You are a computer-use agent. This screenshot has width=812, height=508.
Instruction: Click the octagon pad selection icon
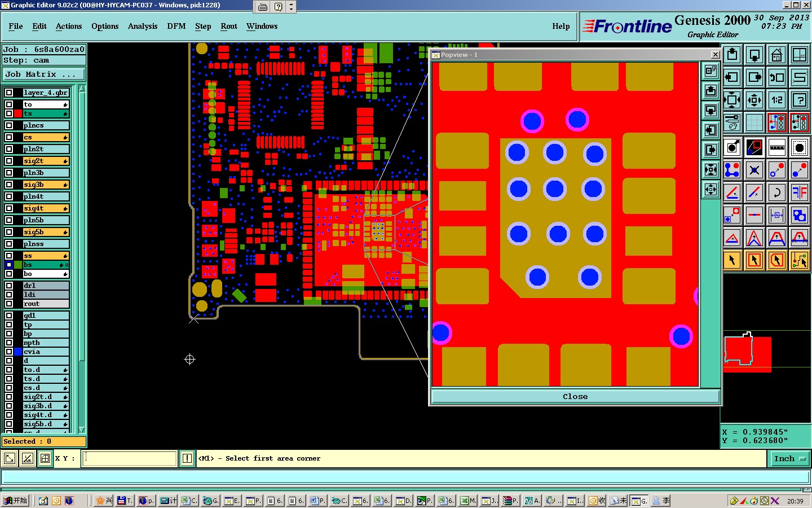pyautogui.click(x=800, y=148)
